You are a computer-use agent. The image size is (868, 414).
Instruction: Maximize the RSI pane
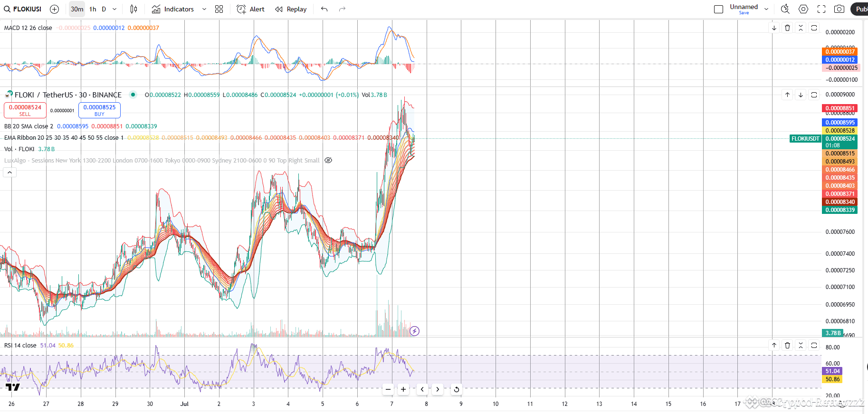[814, 346]
